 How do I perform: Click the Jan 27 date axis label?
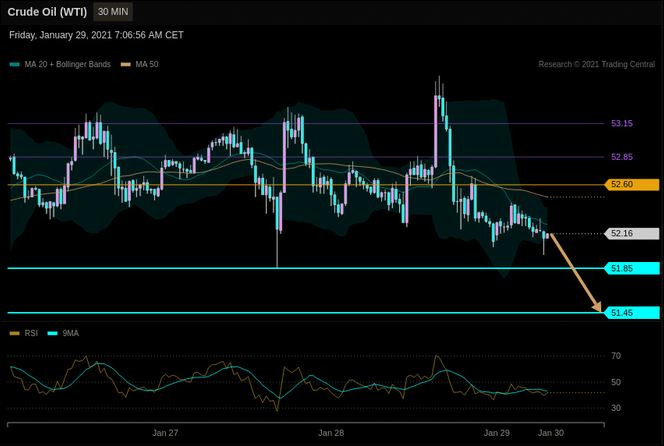pyautogui.click(x=165, y=433)
